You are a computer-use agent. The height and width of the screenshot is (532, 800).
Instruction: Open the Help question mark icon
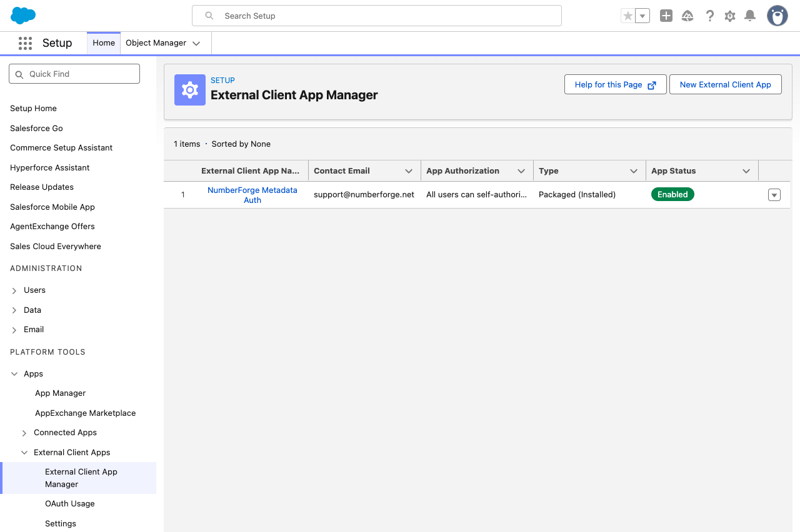pos(709,16)
